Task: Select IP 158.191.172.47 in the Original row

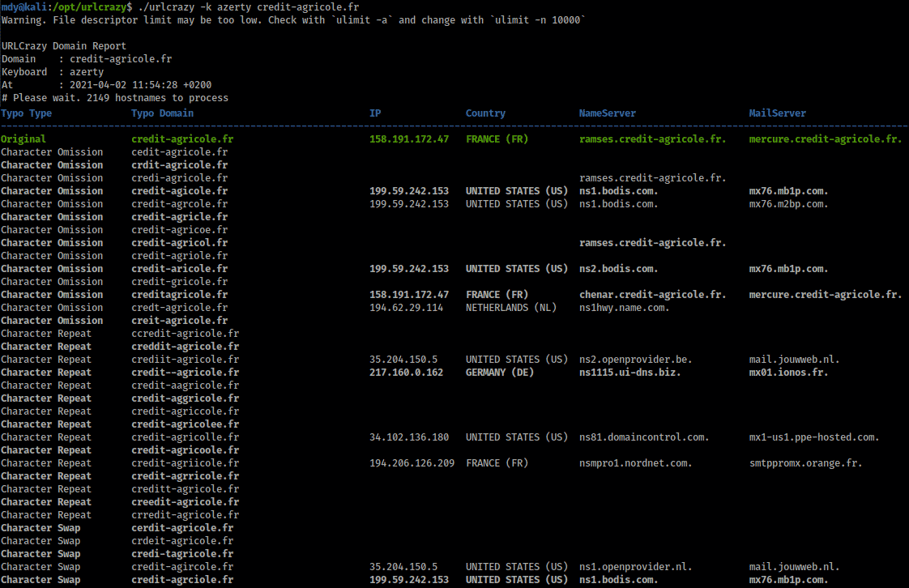Action: 408,139
